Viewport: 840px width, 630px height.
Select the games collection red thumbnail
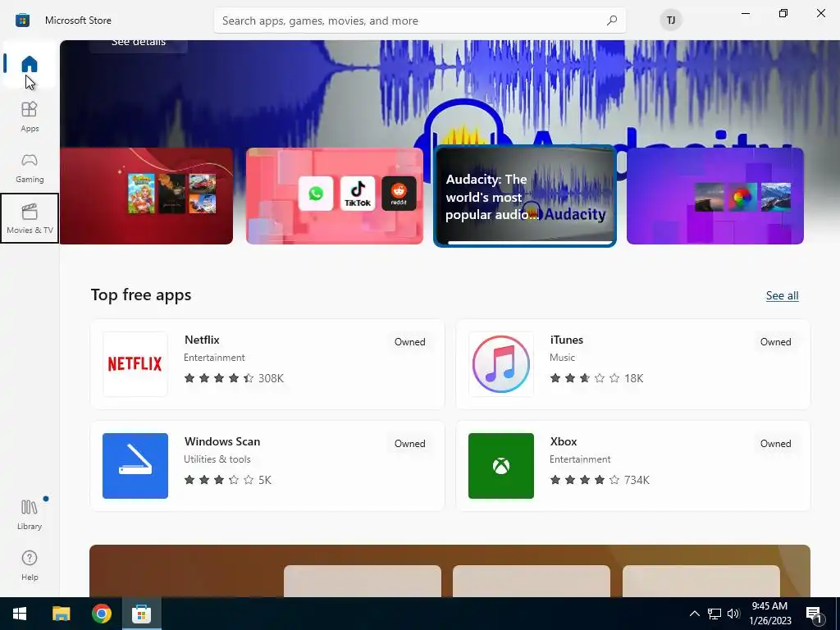pos(146,196)
